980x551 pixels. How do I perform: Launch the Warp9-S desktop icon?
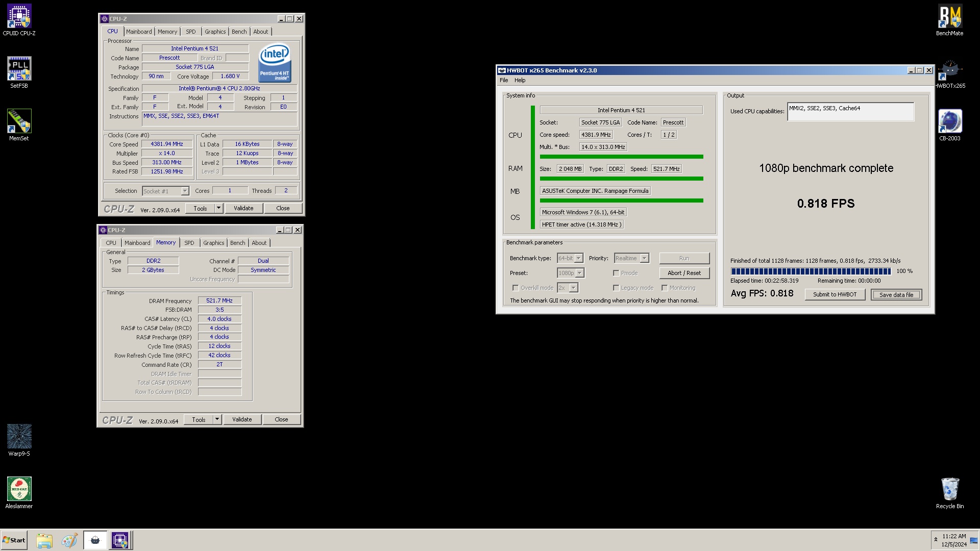19,440
